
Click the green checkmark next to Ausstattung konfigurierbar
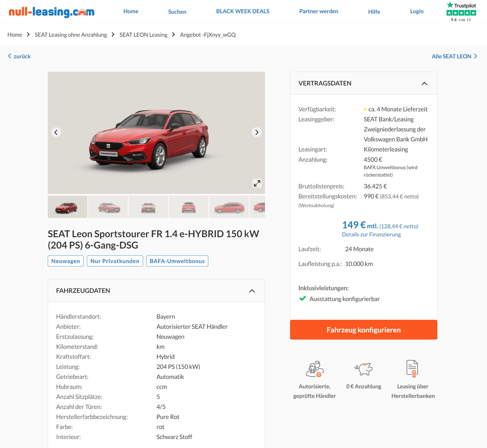tap(302, 299)
